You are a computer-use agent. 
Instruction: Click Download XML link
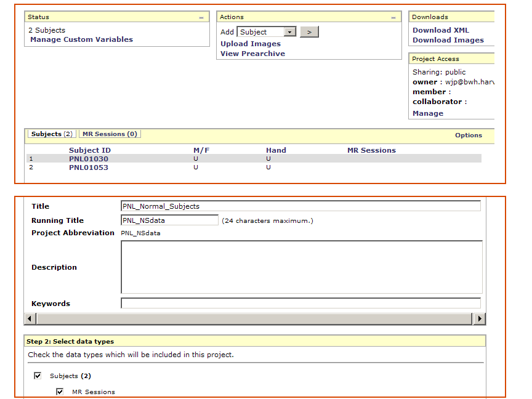pos(440,30)
